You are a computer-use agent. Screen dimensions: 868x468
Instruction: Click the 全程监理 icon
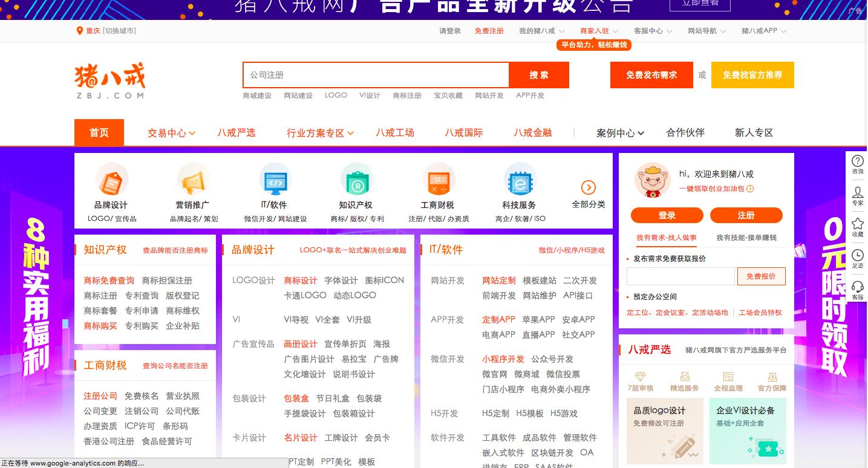click(x=728, y=377)
